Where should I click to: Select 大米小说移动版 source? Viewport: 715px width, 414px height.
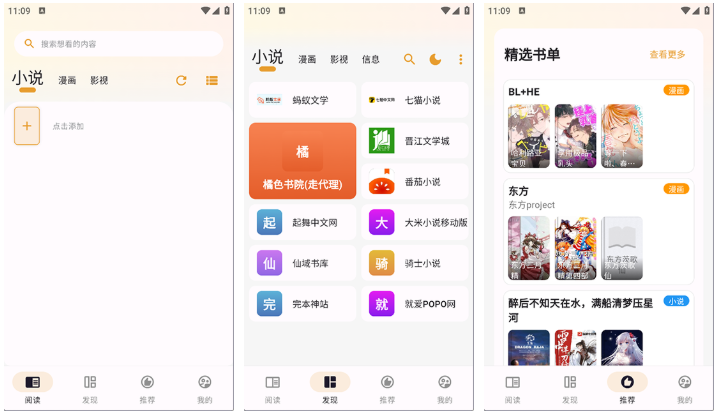(415, 222)
